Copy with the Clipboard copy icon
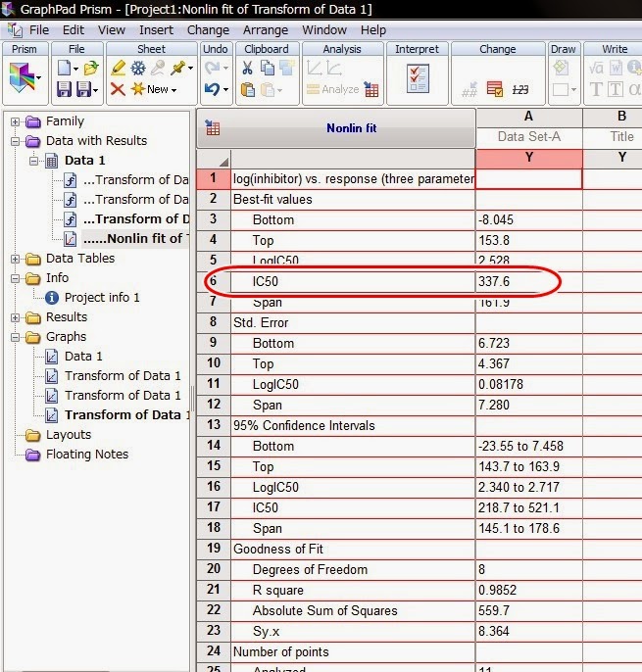 pyautogui.click(x=268, y=68)
